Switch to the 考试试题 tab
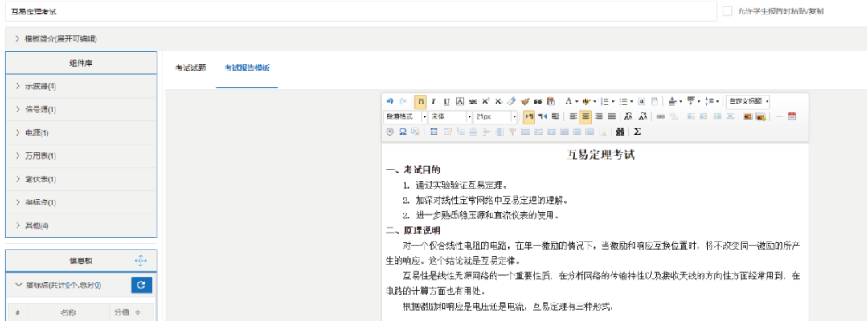This screenshot has height=321, width=868. coord(190,68)
